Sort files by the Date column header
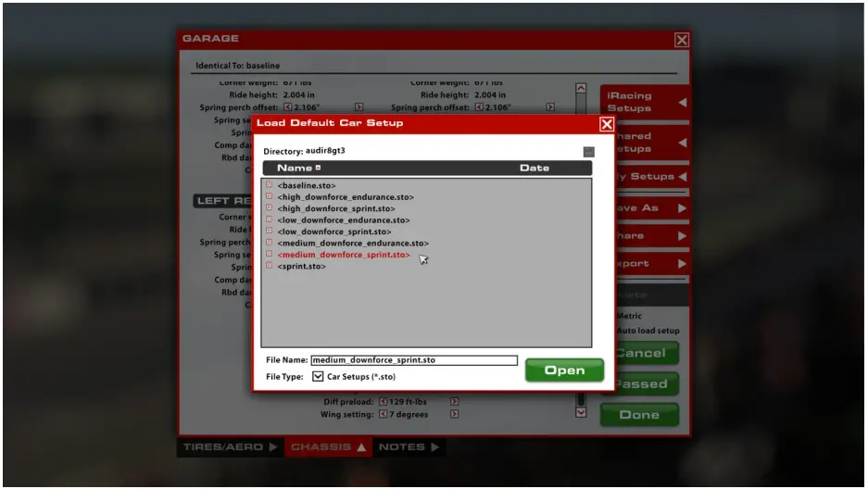This screenshot has width=868, height=489. point(535,169)
